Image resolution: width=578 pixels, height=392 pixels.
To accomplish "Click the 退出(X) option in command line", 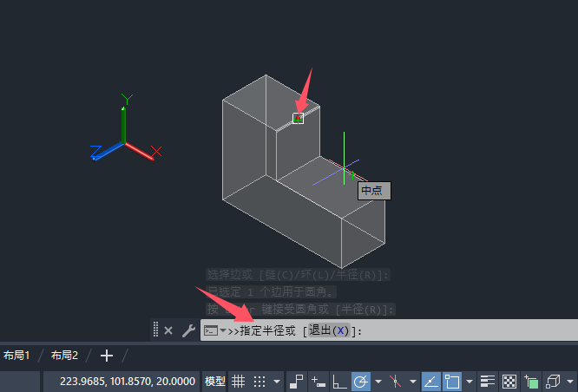I will point(329,330).
